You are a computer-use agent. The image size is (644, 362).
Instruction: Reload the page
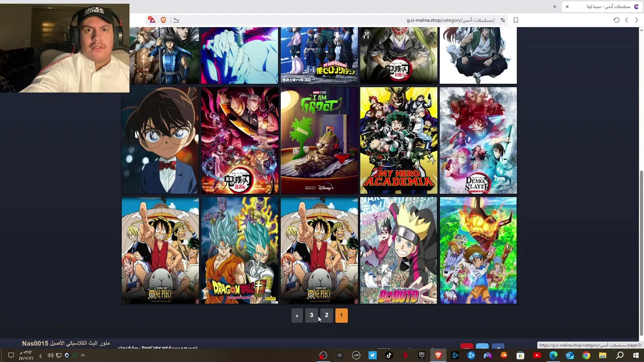(x=616, y=20)
